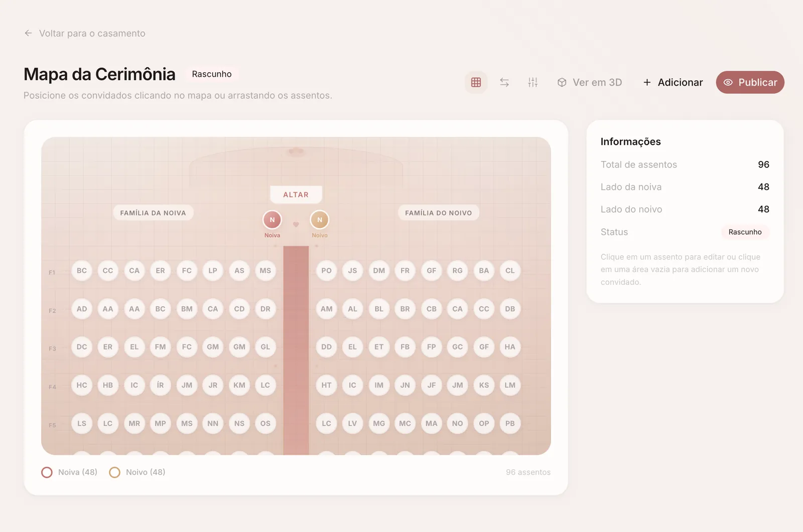
Task: Select seat OS in row F5
Action: pos(265,423)
